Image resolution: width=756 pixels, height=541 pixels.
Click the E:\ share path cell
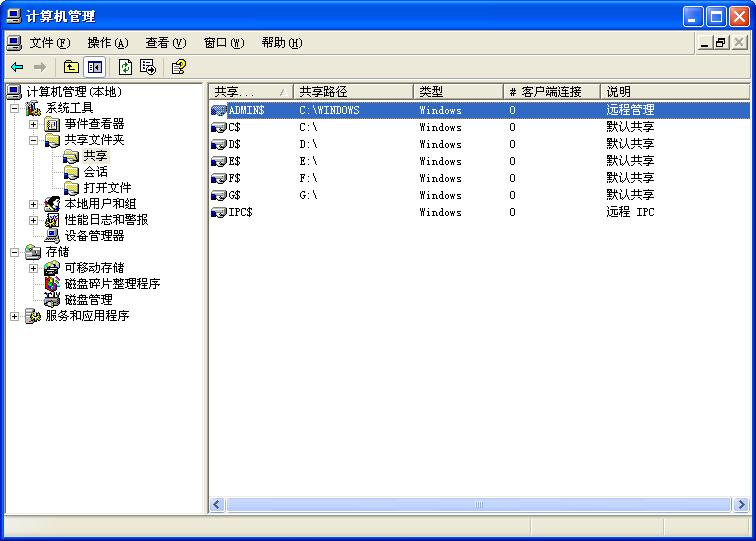tap(309, 162)
